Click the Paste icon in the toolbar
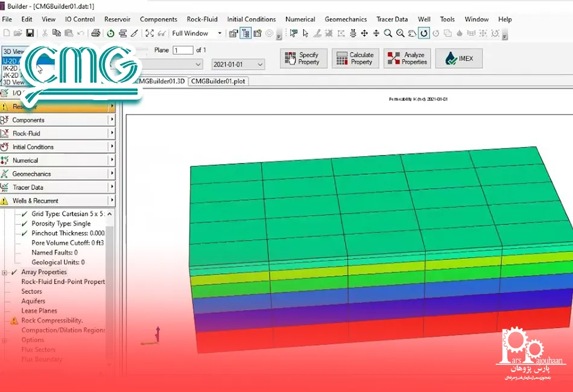The height and width of the screenshot is (392, 573). tap(68, 33)
